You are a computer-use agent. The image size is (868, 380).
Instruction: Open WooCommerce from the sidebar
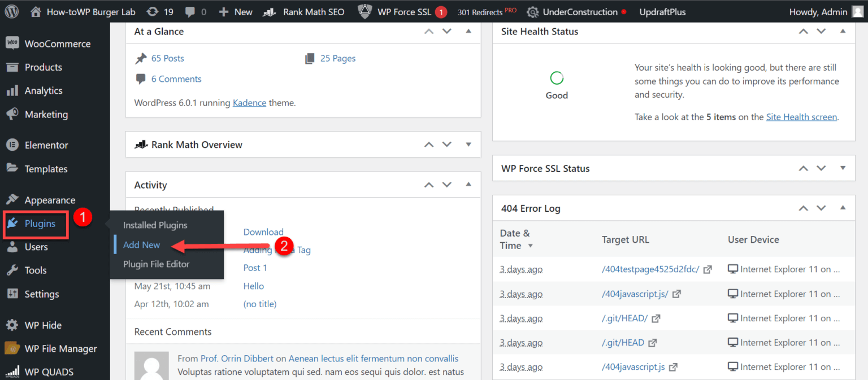[55, 43]
